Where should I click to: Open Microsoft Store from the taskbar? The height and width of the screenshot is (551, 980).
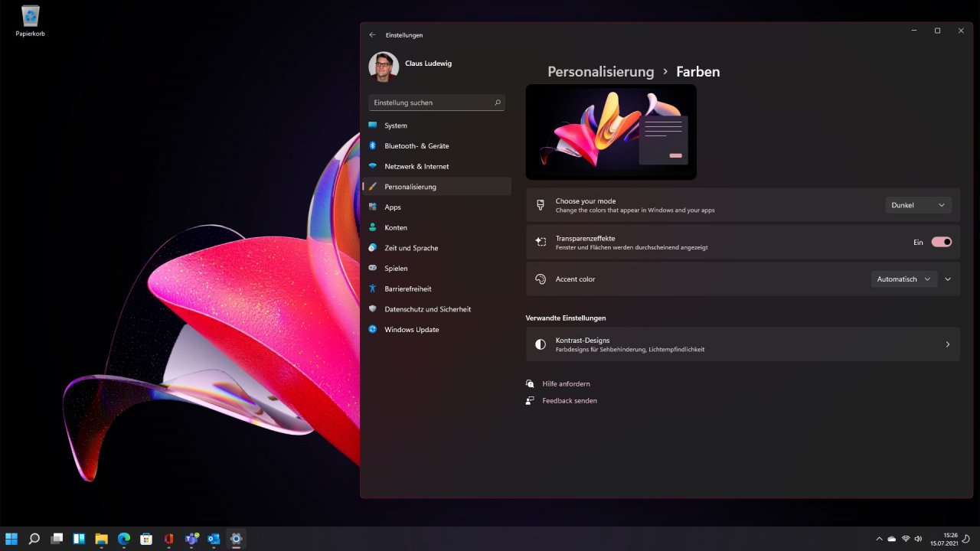pos(146,539)
